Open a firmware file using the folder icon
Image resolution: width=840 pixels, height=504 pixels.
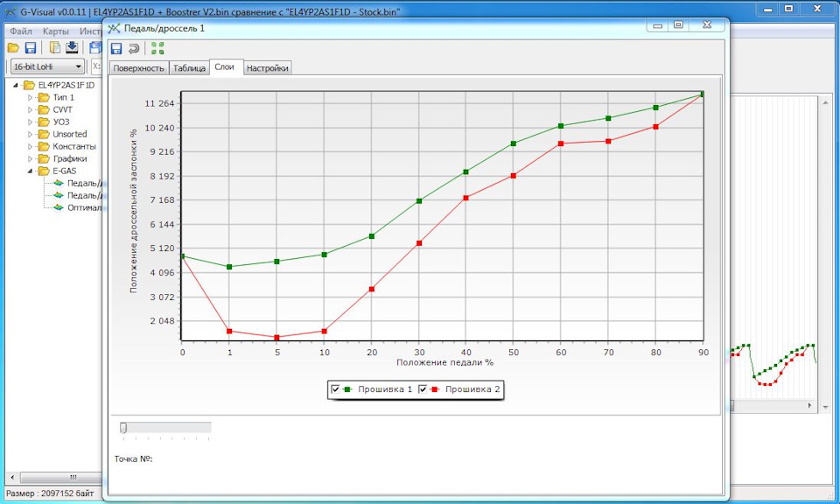point(13,48)
